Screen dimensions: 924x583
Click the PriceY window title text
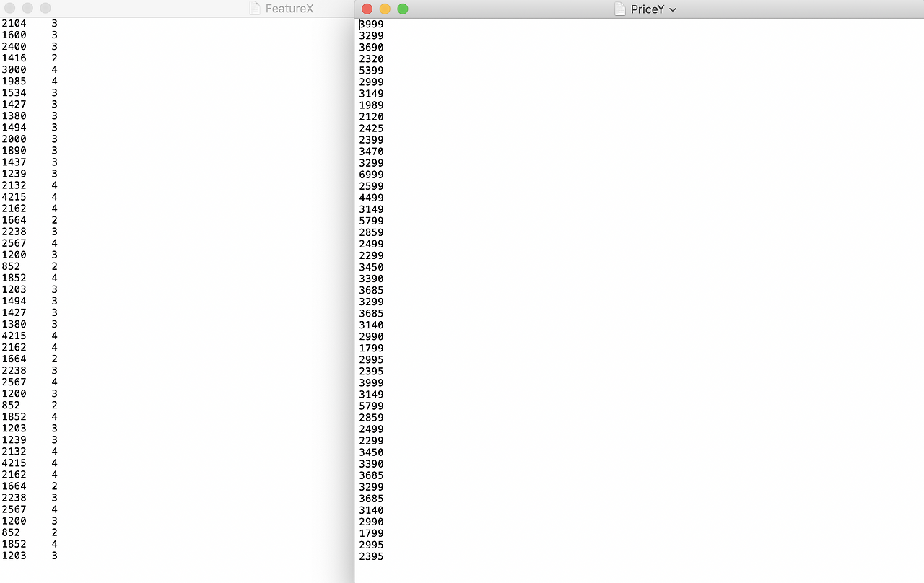648,9
